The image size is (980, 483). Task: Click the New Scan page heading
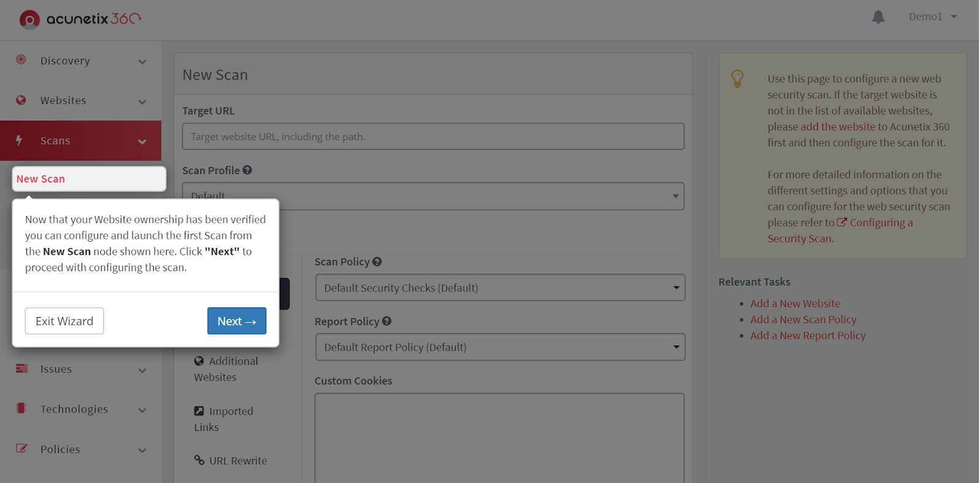click(x=215, y=75)
